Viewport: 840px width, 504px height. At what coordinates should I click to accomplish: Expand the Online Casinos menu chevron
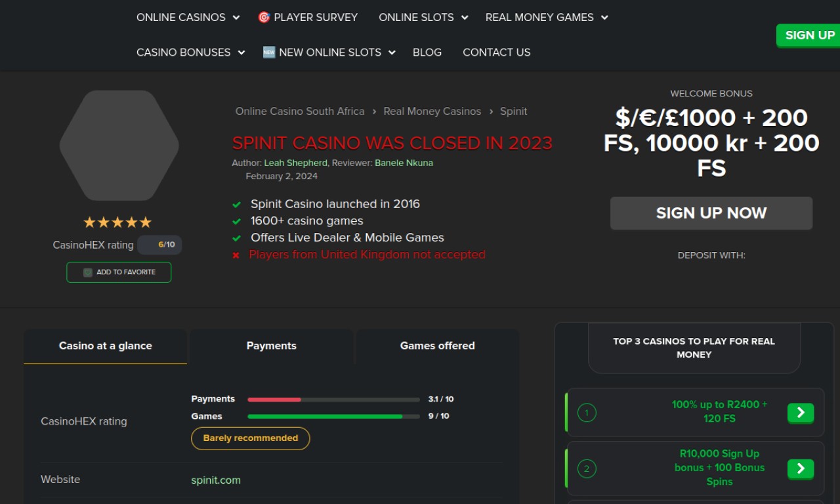click(236, 18)
